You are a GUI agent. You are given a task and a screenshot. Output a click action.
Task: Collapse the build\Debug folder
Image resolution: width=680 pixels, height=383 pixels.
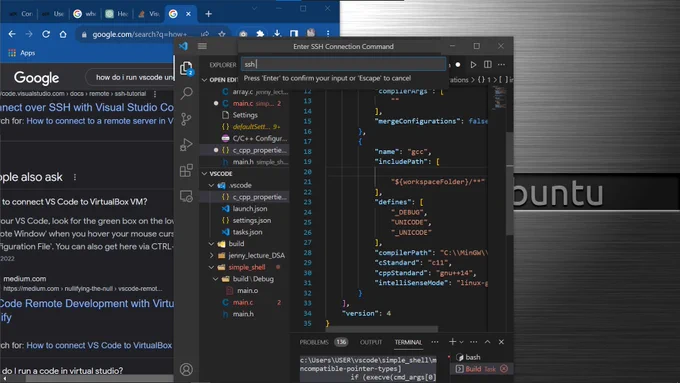(x=216, y=279)
